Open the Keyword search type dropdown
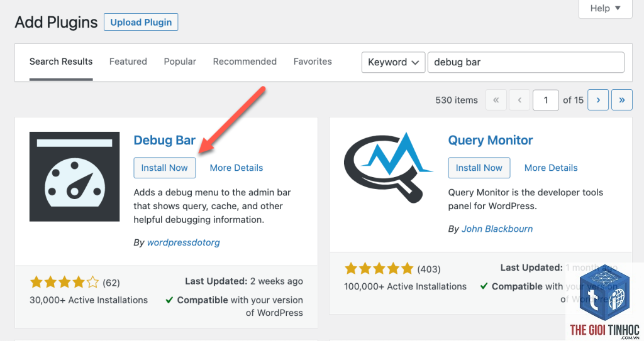This screenshot has width=644, height=341. coord(393,62)
